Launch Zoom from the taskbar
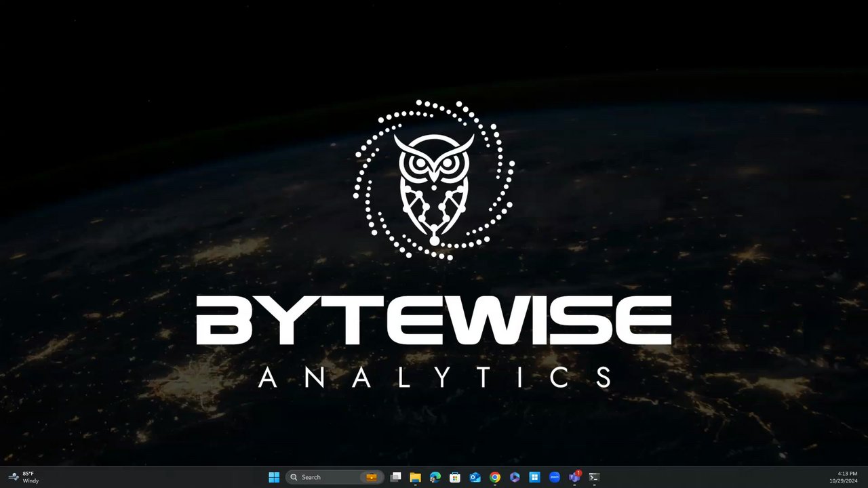This screenshot has width=868, height=488. pyautogui.click(x=555, y=477)
